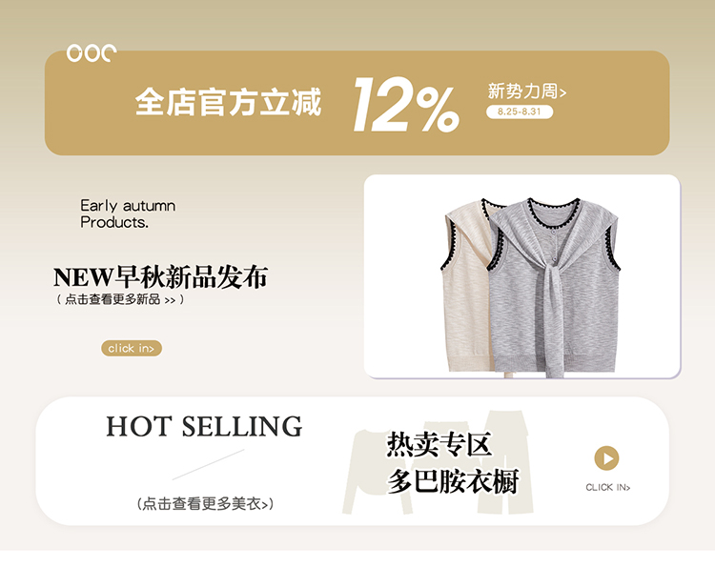
Task: Click the diagonal divider line under HOT SELLING
Action: [209, 464]
